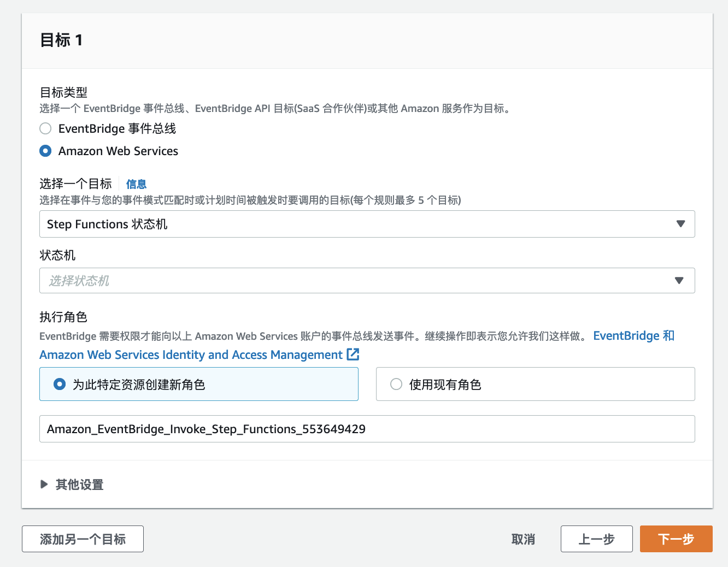Go back with the 上一步 button
Viewport: 728px width, 567px height.
point(597,539)
